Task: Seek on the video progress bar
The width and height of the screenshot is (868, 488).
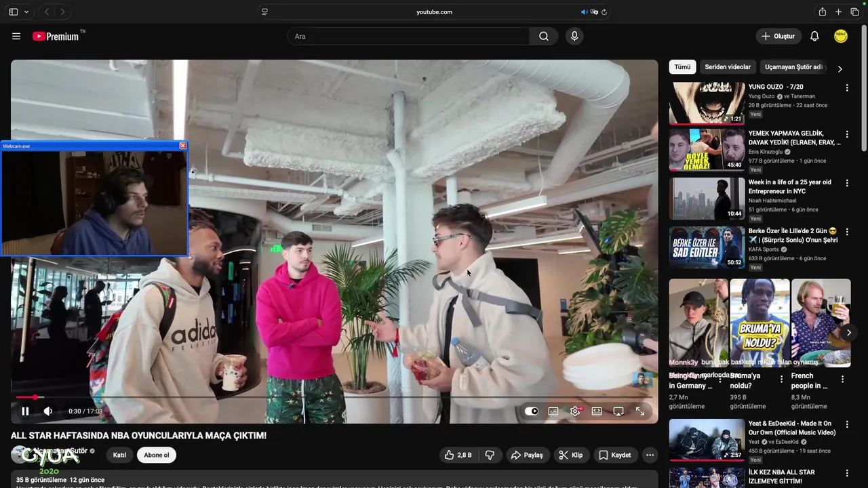Action: (334, 397)
